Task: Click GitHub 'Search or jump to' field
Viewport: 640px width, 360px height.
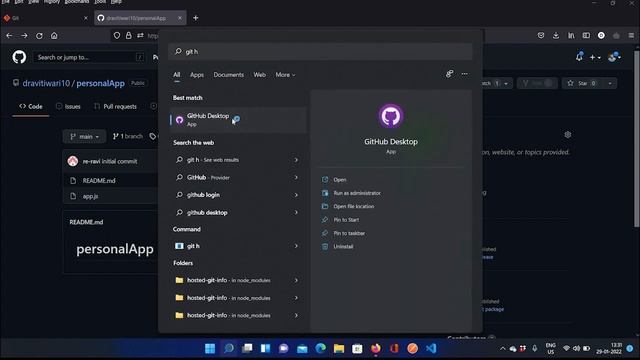Action: [89, 58]
